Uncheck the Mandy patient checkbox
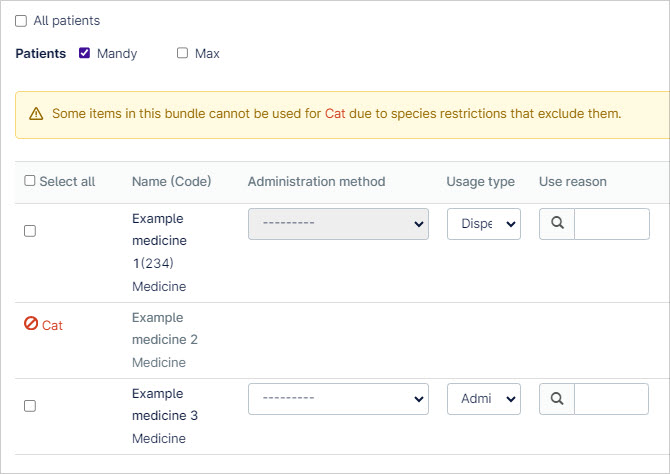The width and height of the screenshot is (670, 474). click(85, 53)
